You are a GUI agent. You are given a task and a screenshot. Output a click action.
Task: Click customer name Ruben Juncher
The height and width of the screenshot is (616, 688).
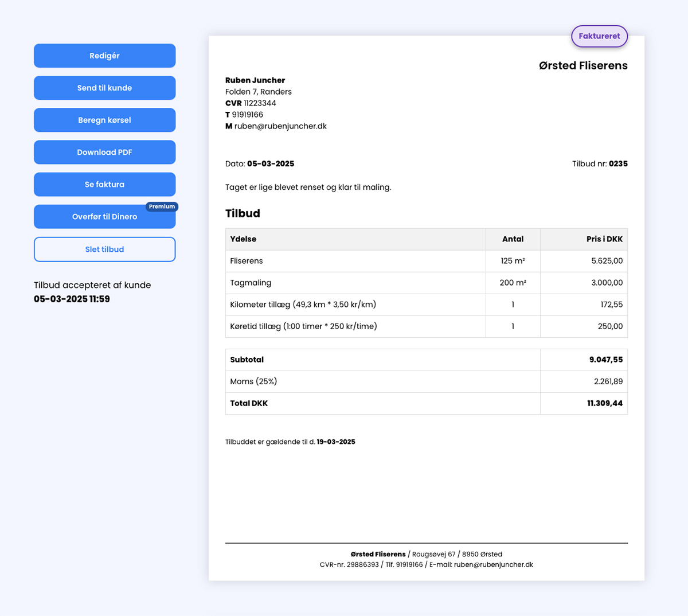[x=255, y=80]
